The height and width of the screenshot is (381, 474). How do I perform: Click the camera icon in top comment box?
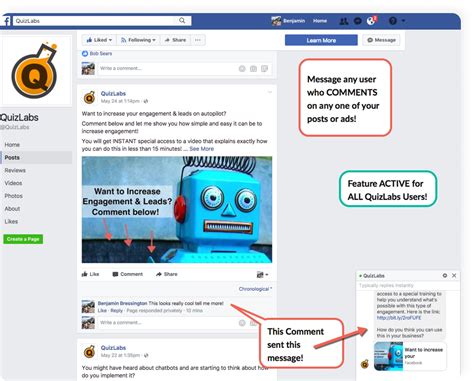(x=253, y=69)
